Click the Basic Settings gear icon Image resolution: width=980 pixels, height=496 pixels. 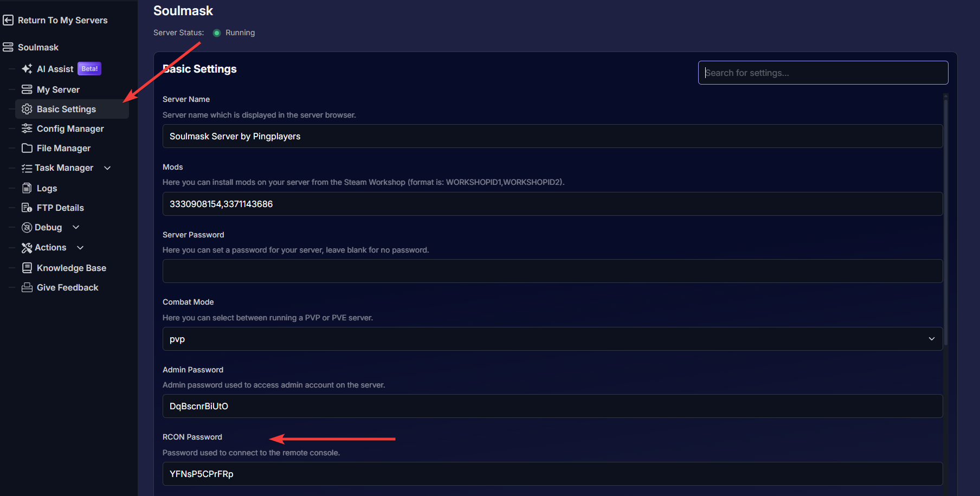(27, 109)
